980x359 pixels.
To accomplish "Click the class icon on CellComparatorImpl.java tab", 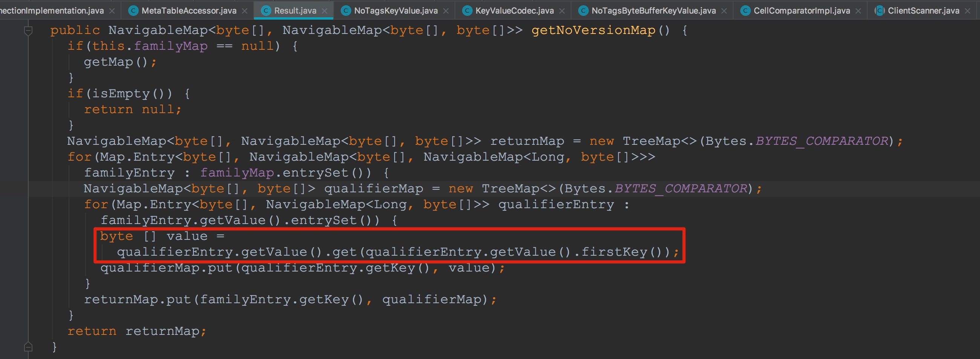I will pyautogui.click(x=745, y=11).
